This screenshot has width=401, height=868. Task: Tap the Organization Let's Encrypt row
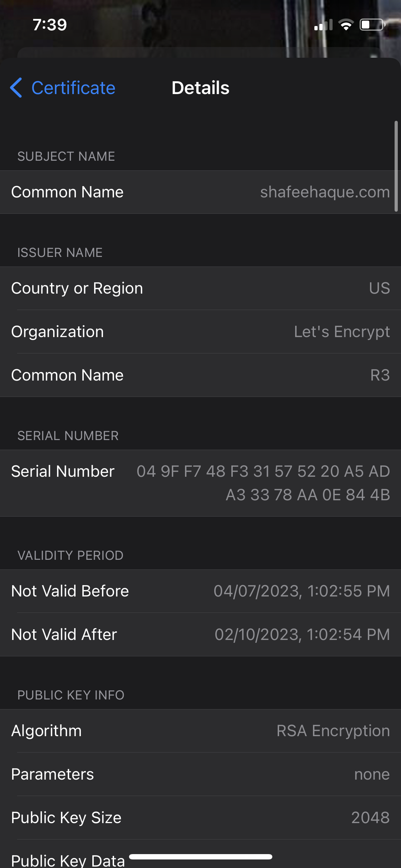coord(200,332)
